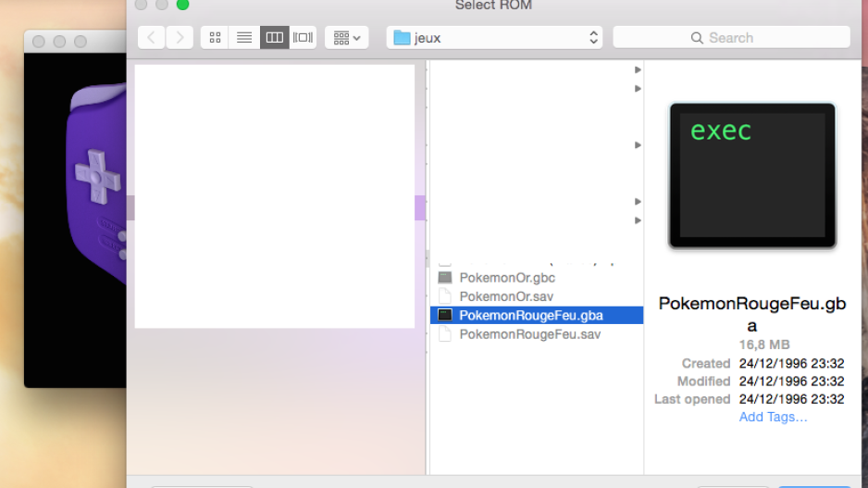Screen dimensions: 868x488
Task: Click the green zoom button of Select ROM
Action: [182, 5]
